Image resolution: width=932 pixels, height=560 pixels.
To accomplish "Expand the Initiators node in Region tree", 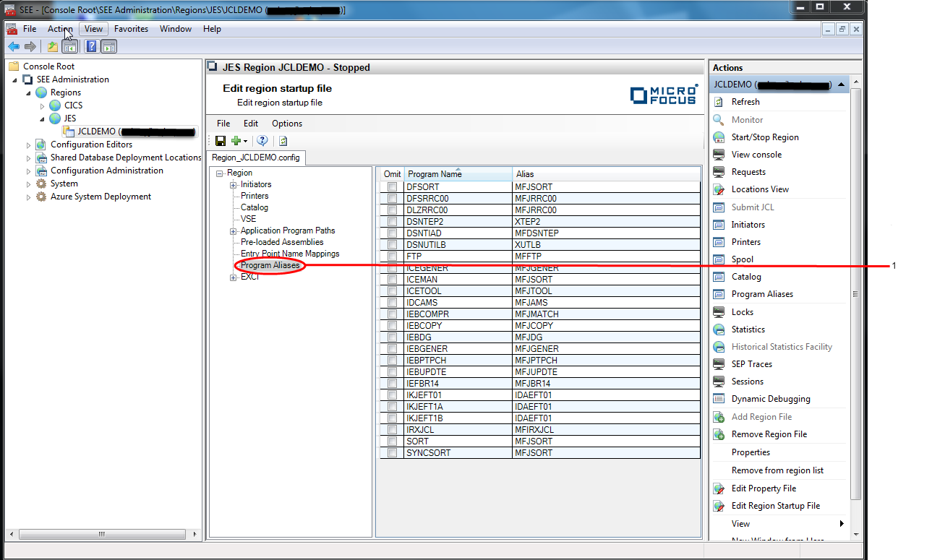I will click(x=234, y=185).
